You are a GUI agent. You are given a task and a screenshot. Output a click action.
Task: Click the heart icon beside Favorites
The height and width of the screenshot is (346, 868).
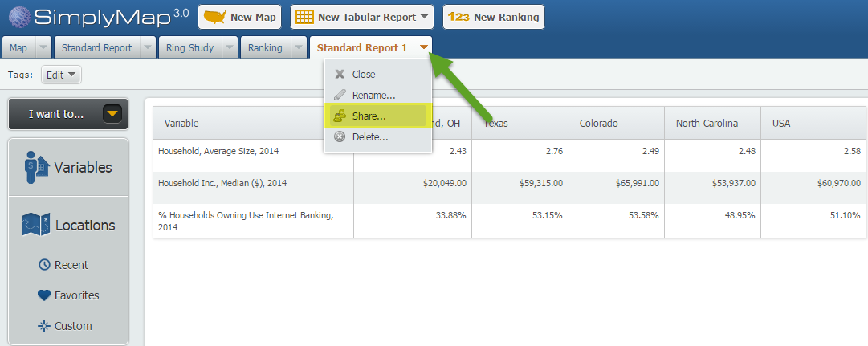pyautogui.click(x=44, y=295)
